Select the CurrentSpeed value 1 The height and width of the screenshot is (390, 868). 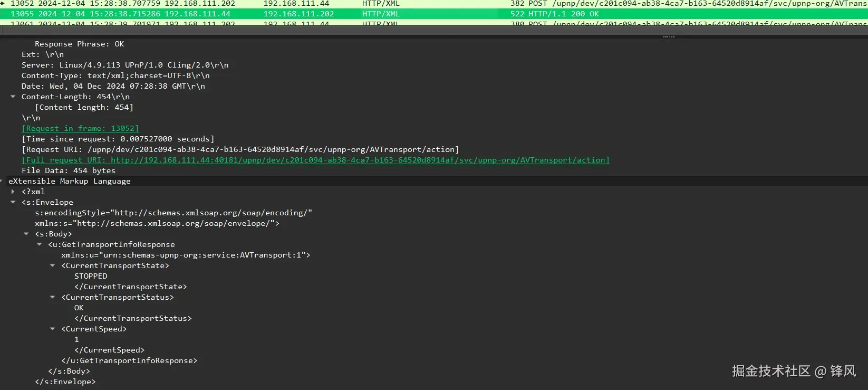(76, 339)
